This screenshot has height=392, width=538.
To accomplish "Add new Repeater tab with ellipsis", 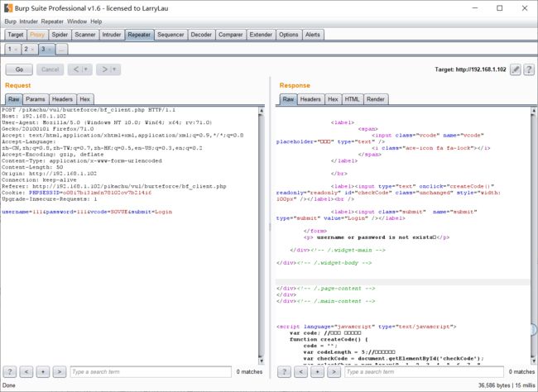I will [61, 50].
